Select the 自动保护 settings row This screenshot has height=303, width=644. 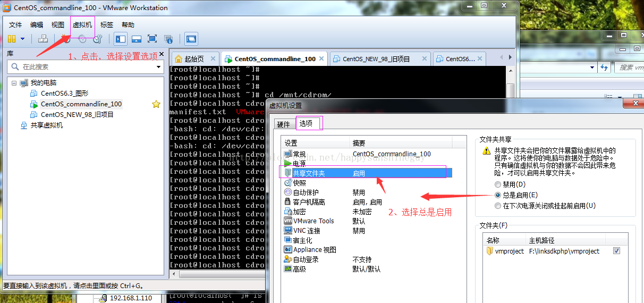click(x=367, y=192)
